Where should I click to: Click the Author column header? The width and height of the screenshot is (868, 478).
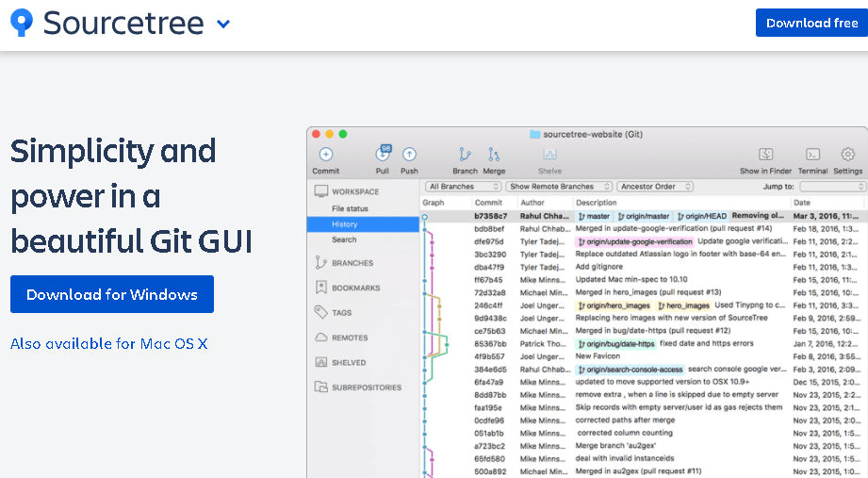coord(532,203)
